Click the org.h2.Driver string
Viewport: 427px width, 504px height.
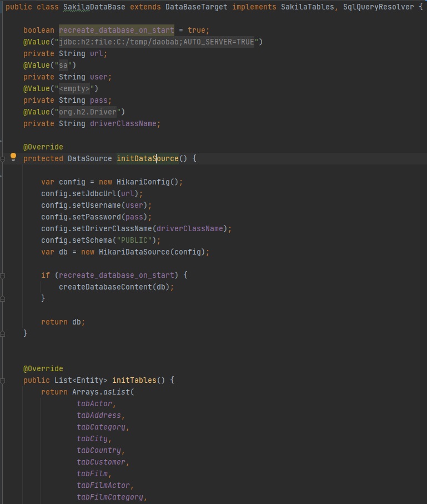click(88, 112)
